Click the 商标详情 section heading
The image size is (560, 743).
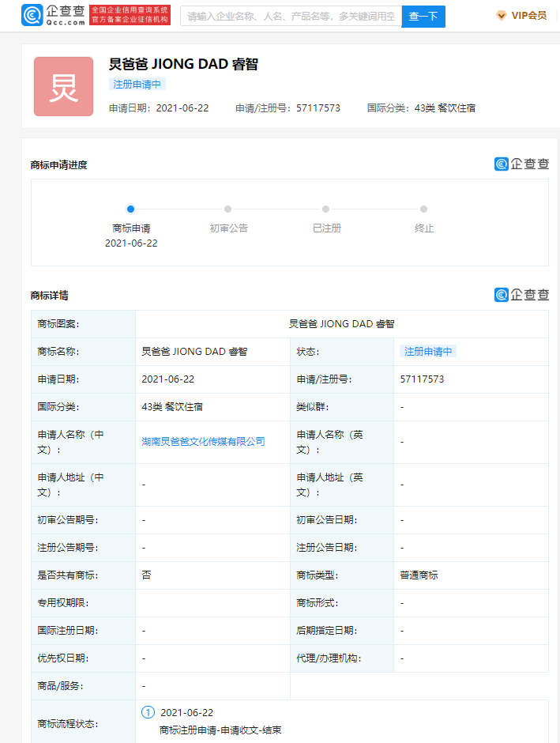[x=49, y=295]
